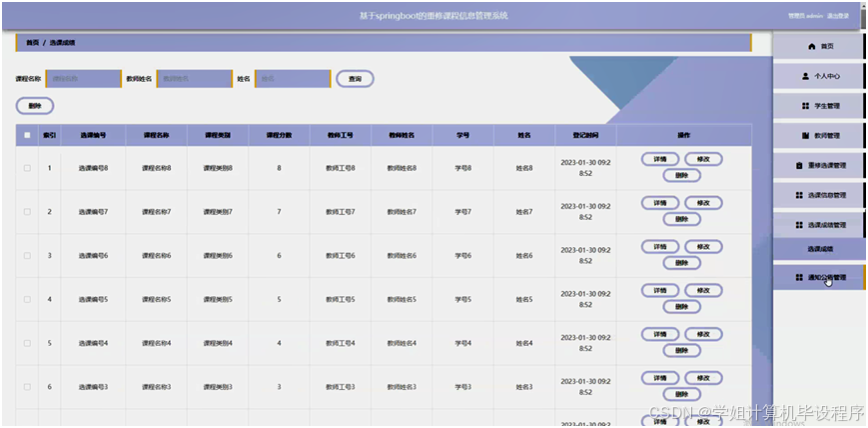Focus the 姓名 search input field
This screenshot has width=868, height=428.
[294, 79]
